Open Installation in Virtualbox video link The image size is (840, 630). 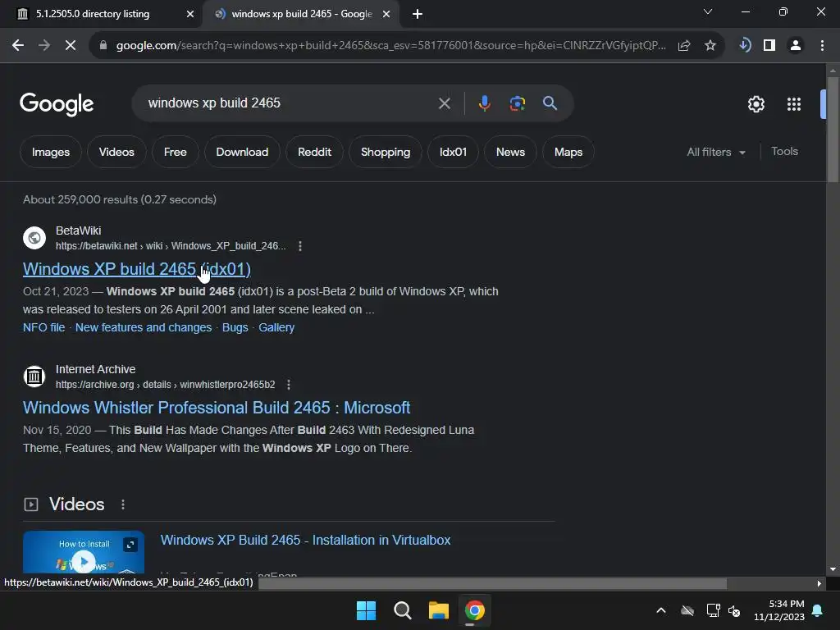tap(305, 540)
